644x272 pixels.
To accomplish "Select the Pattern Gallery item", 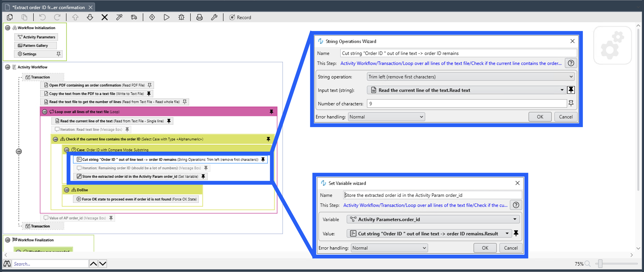I will coord(35,45).
